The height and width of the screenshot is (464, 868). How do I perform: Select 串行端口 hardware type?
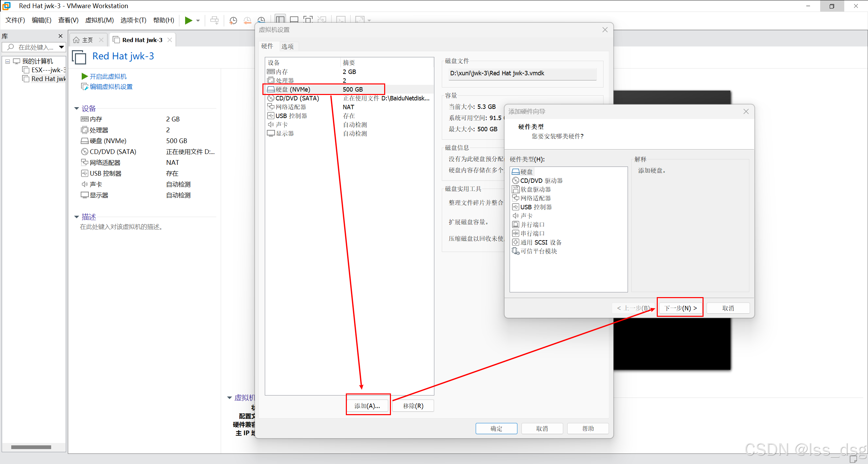click(x=532, y=233)
